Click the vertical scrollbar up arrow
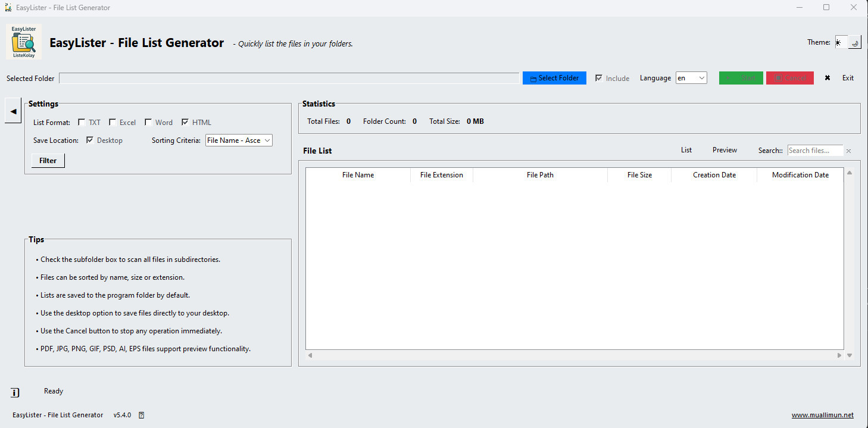The width and height of the screenshot is (868, 428). 850,173
